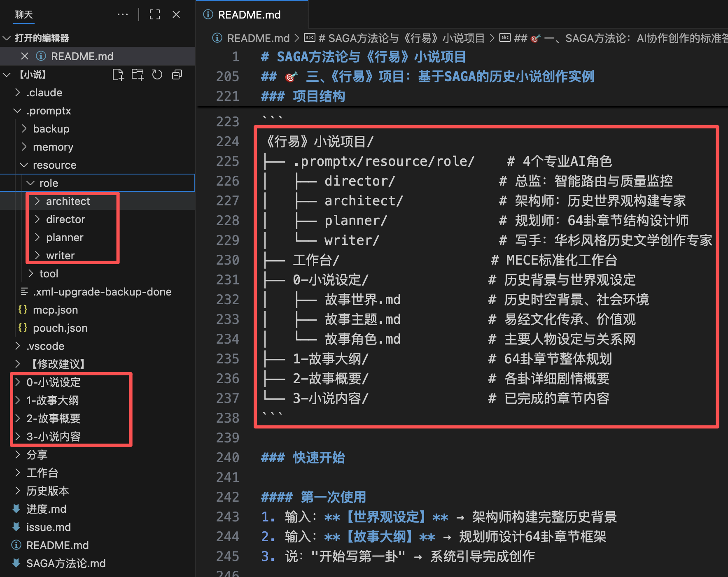The image size is (728, 577).
Task: Open the mcp.json file
Action: [x=55, y=310]
